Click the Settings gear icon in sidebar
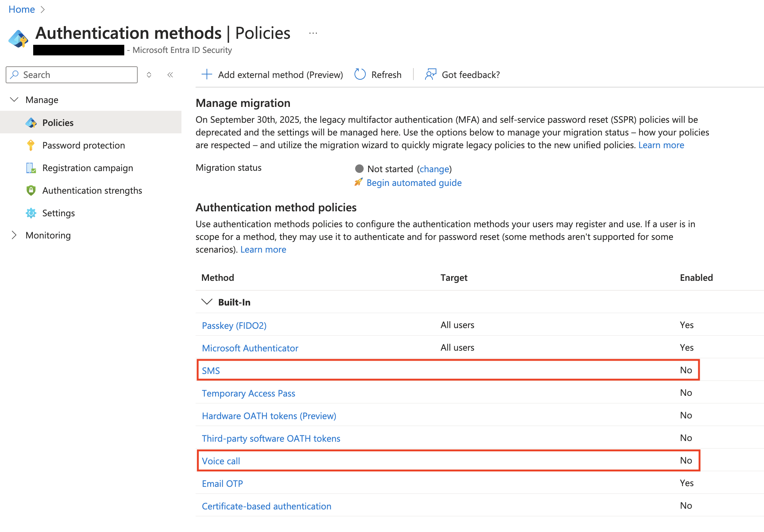 [31, 213]
